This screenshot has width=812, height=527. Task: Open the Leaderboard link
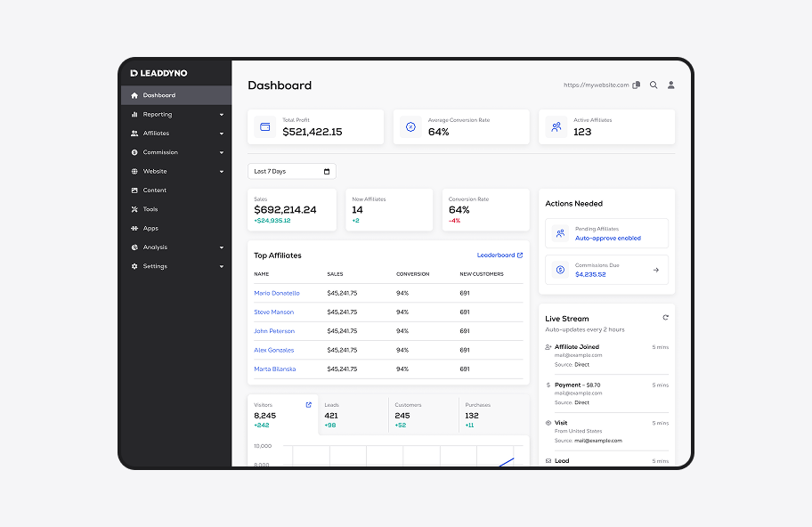pos(498,255)
